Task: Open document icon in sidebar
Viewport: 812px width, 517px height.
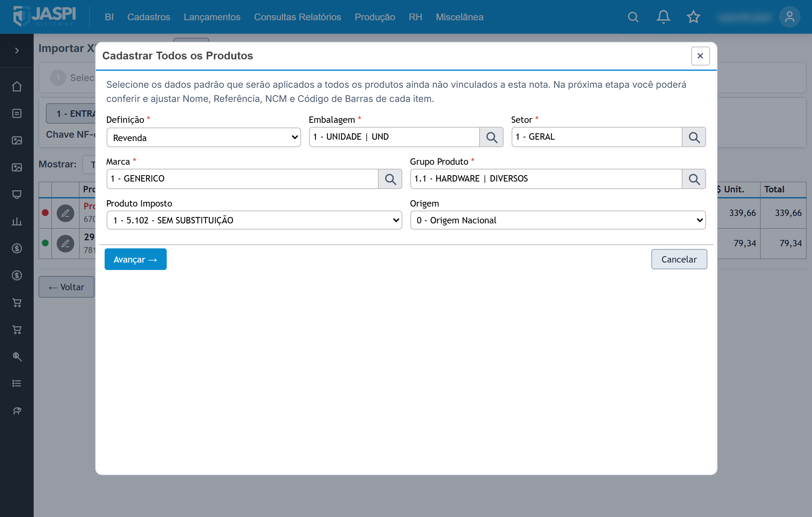Action: tap(17, 114)
